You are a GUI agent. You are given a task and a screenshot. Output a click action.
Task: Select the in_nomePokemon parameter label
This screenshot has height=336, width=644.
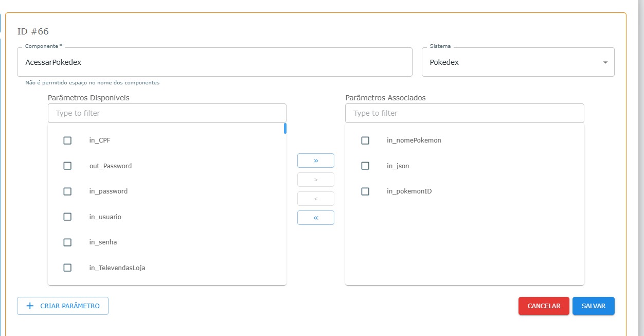click(414, 140)
